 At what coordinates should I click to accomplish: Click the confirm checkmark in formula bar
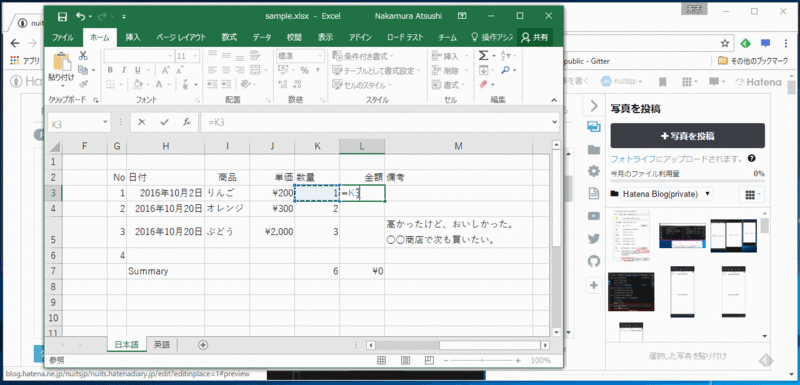click(x=164, y=122)
